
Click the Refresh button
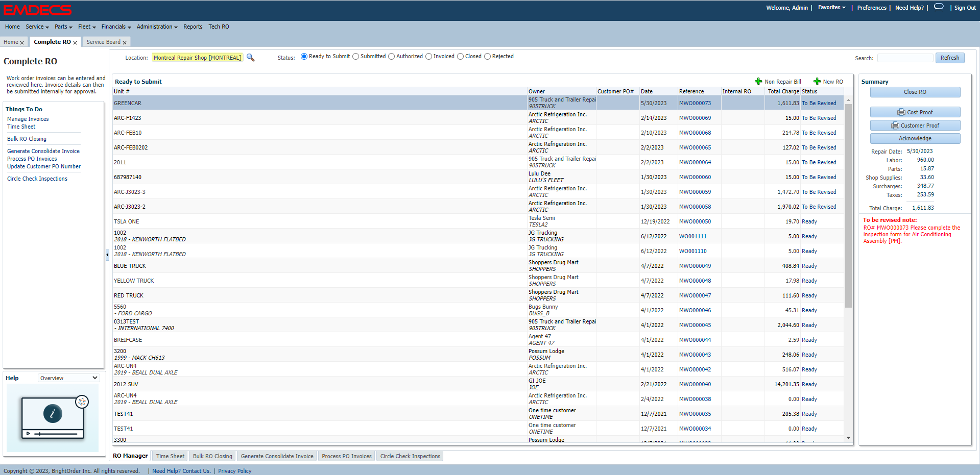[950, 58]
